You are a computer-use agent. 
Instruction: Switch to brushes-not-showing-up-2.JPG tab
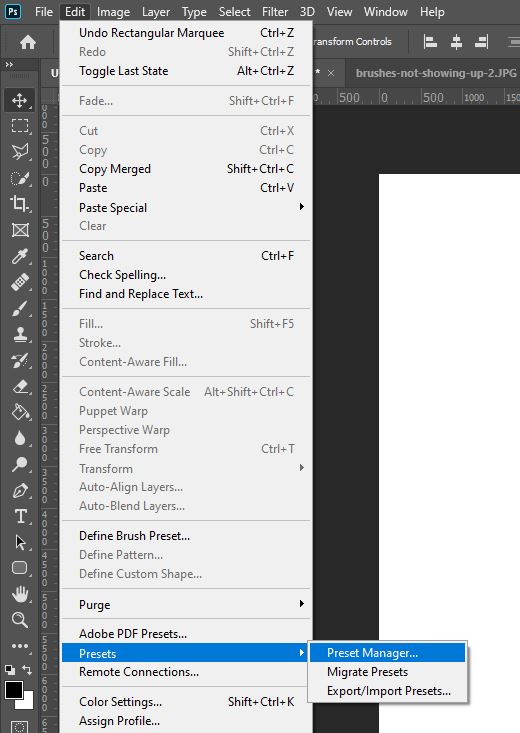436,73
